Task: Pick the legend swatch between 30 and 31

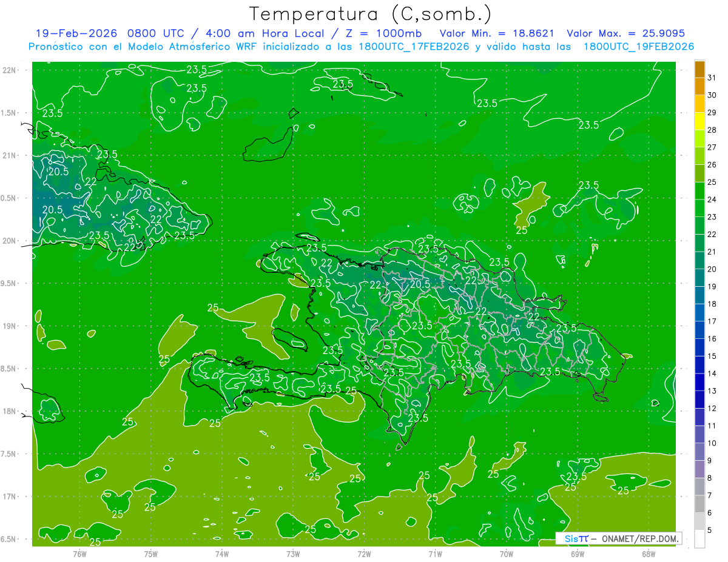Action: [x=700, y=86]
